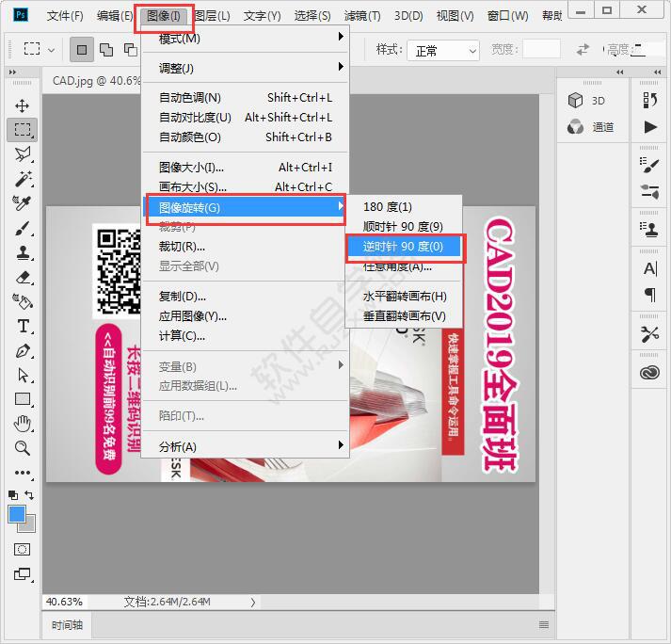Open the Brush Settings panel icon

[x=649, y=165]
